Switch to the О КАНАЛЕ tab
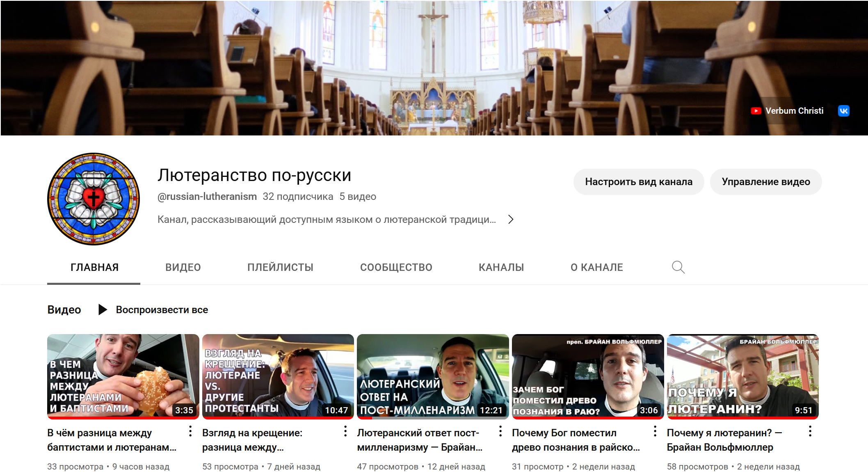Screen dimensions: 868x472 596,267
